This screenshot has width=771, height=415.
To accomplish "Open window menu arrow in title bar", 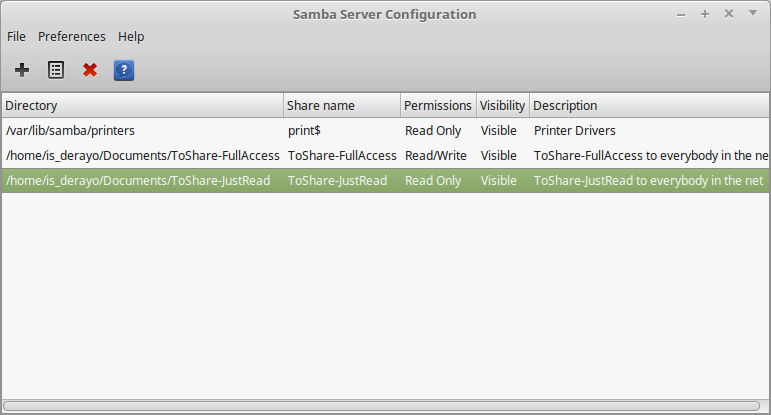I will (753, 13).
